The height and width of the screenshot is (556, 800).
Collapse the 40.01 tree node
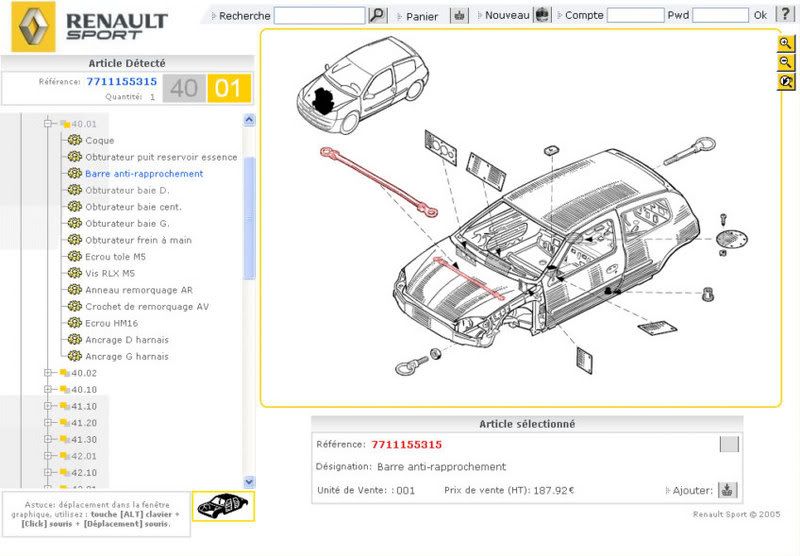[48, 123]
